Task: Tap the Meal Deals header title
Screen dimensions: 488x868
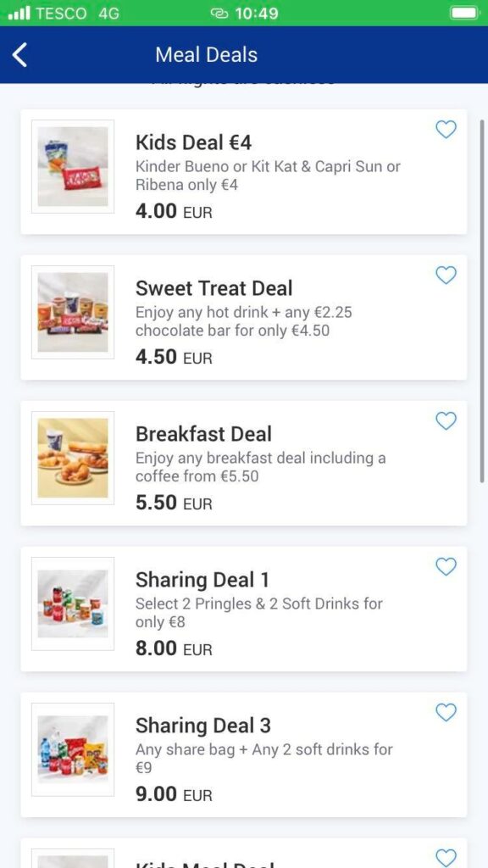Action: tap(207, 55)
